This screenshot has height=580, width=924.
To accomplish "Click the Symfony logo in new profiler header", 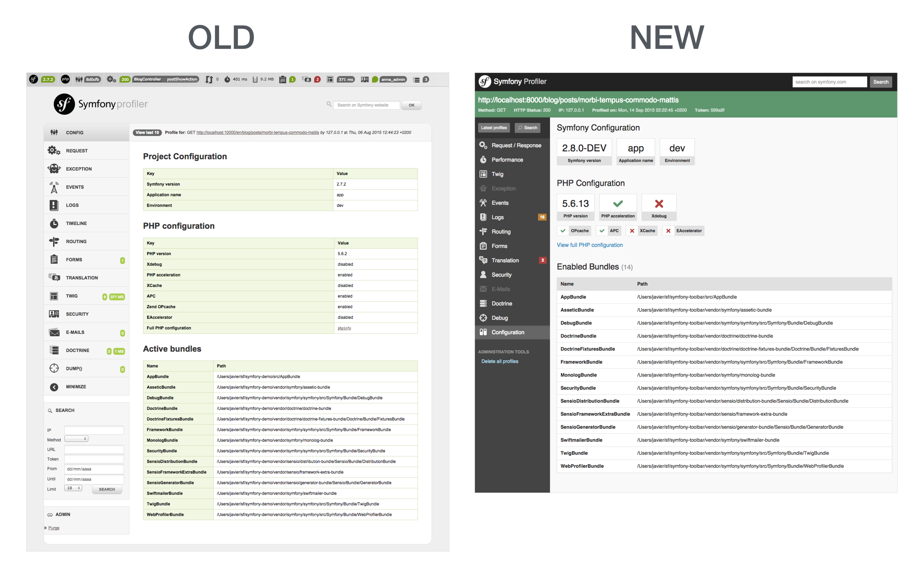I will 485,81.
